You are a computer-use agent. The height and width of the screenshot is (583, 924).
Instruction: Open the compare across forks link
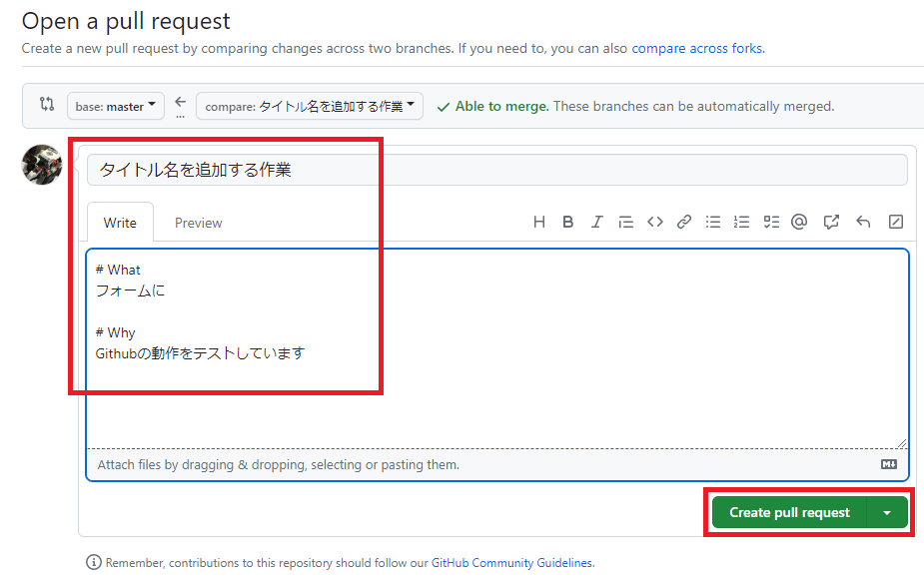click(696, 47)
